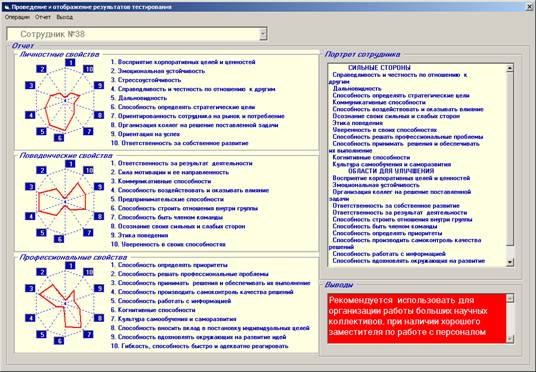Image resolution: width=536 pixels, height=372 pixels.
Task: Click 'Уверенность в своих способностях' in the portrait text
Action: click(385, 130)
